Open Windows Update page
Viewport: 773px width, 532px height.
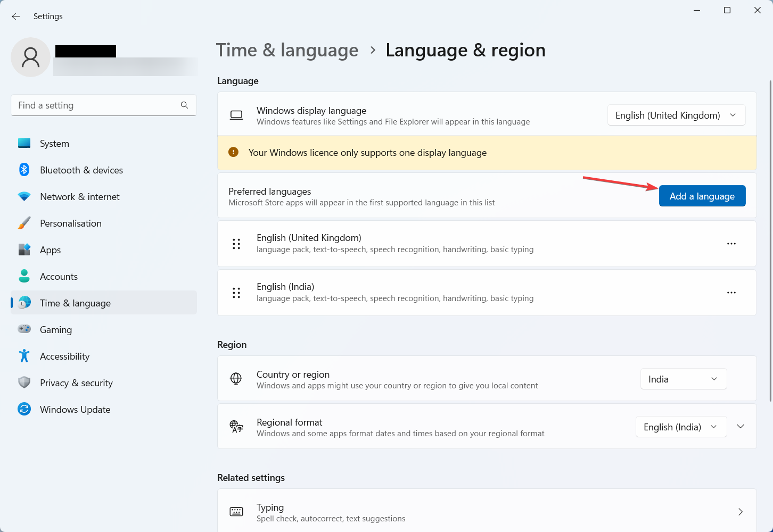click(x=104, y=409)
